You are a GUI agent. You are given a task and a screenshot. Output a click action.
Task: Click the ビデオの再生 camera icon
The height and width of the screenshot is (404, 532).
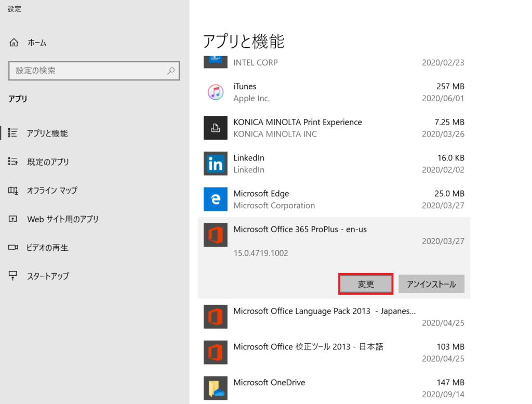[x=13, y=247]
